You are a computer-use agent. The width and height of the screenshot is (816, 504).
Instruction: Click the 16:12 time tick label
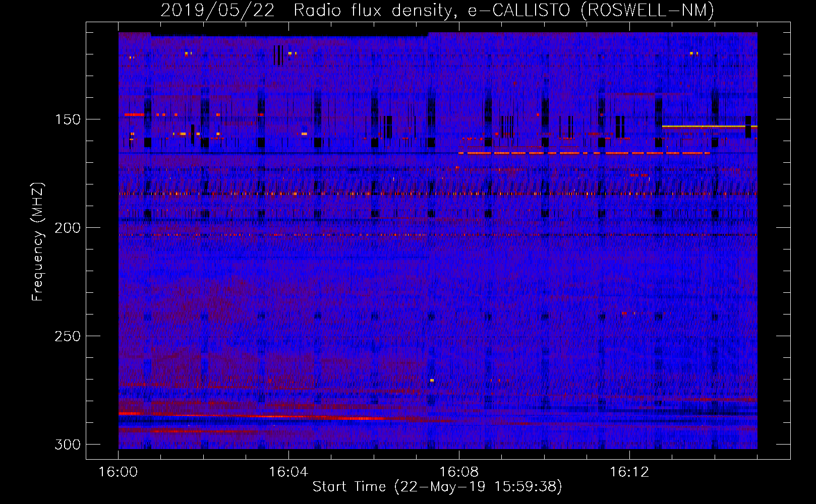pyautogui.click(x=629, y=472)
